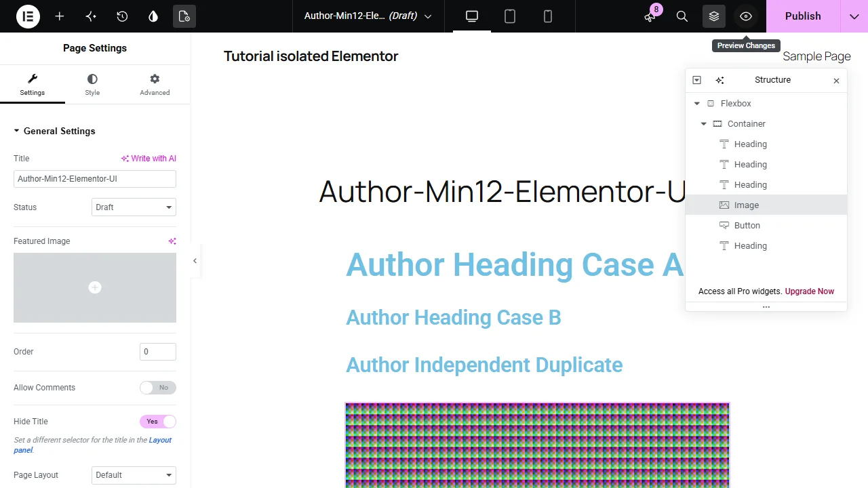
Task: Click the Preview Changes eye icon
Action: 746,16
